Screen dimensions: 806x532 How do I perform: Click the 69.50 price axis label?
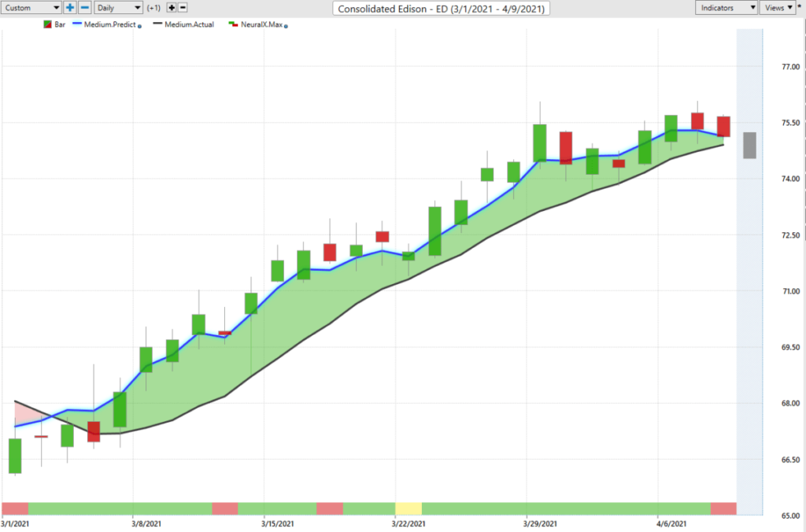point(790,348)
